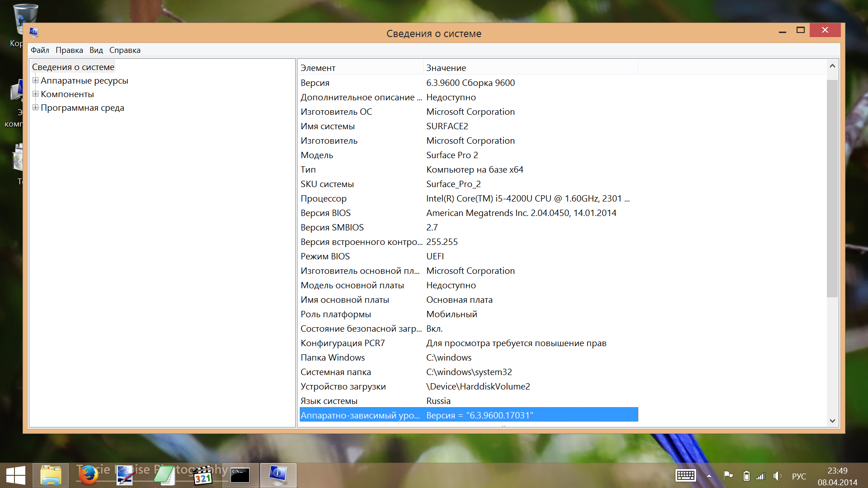Viewport: 868px width, 488px height.
Task: Minimize the Сведения о системе window
Action: pyautogui.click(x=783, y=31)
